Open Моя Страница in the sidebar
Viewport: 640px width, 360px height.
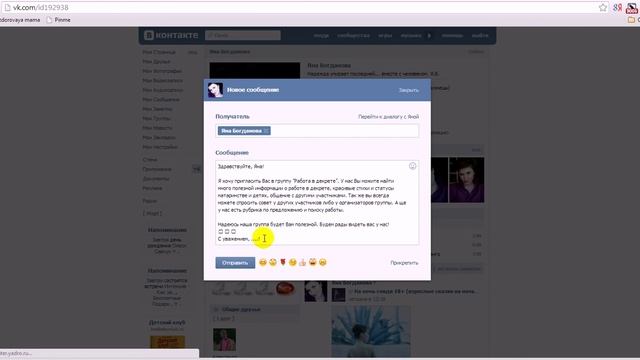pos(159,52)
